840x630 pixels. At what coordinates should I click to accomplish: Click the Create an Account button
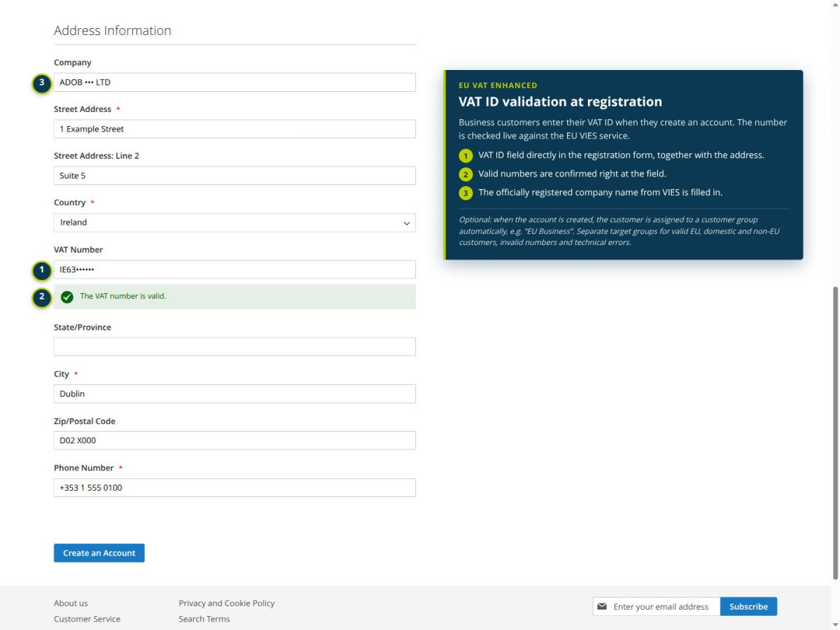99,553
